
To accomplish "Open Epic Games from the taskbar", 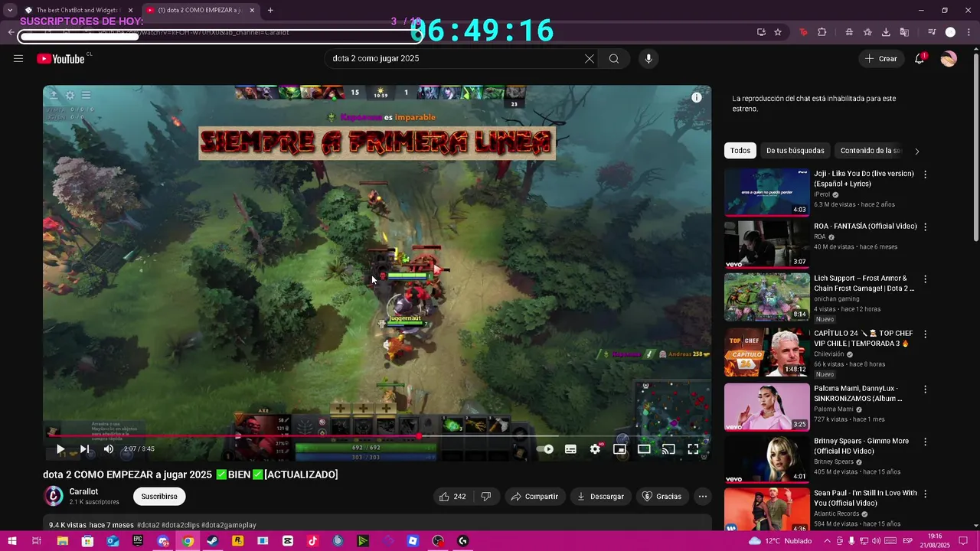I will tap(138, 541).
